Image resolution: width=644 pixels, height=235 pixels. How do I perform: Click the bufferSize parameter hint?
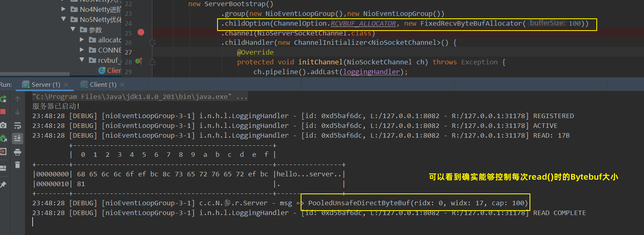[x=547, y=23]
